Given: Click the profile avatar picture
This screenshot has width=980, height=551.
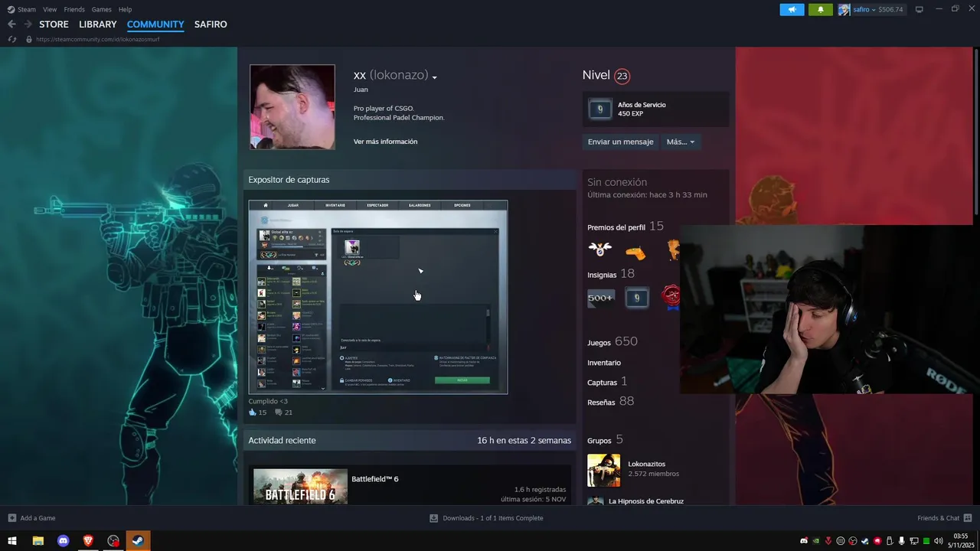Looking at the screenshot, I should click(292, 106).
